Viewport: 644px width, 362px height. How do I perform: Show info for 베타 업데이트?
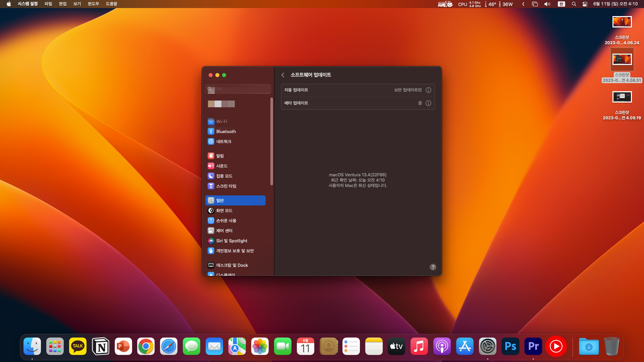click(x=428, y=103)
